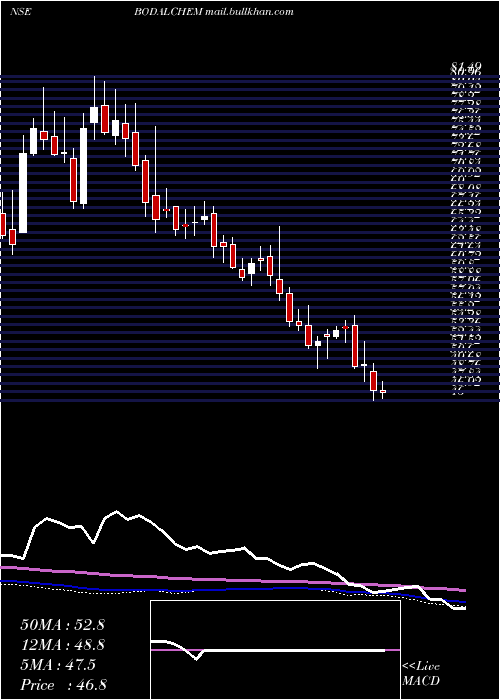Click the 12MA : 48.8 readout
The height and width of the screenshot is (700, 500).
62,645
